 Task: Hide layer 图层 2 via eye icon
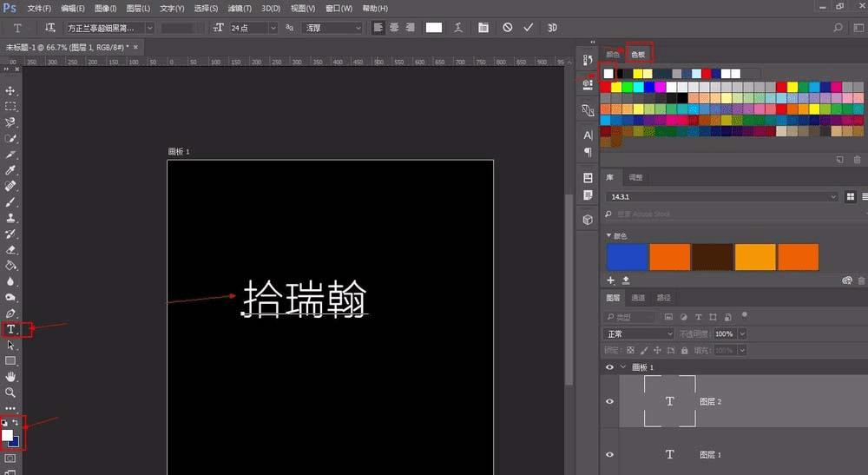coord(609,401)
